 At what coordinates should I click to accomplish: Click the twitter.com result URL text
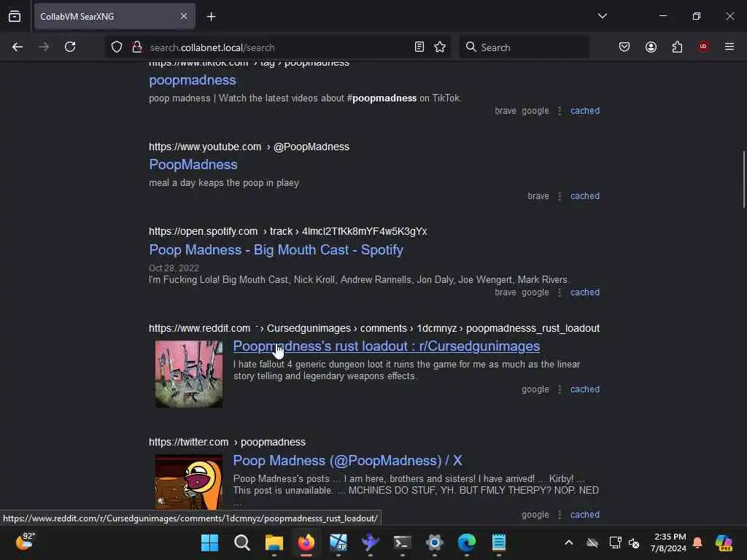228,442
